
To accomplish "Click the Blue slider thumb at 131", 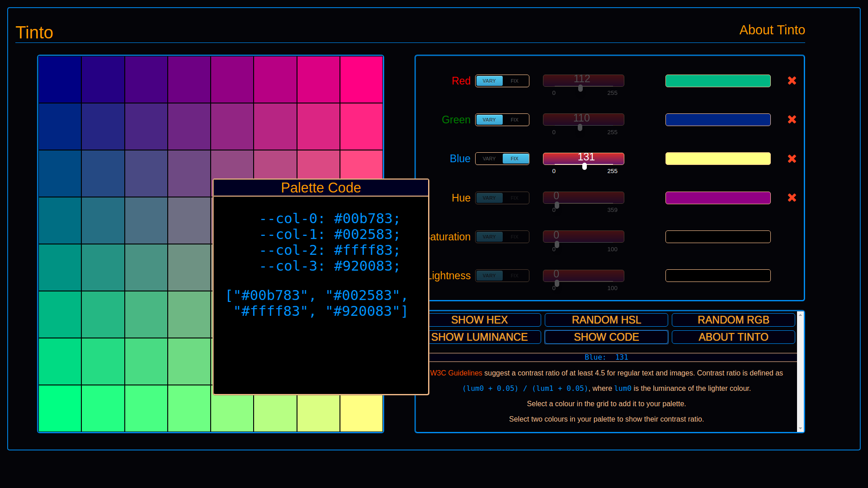I will pyautogui.click(x=585, y=166).
